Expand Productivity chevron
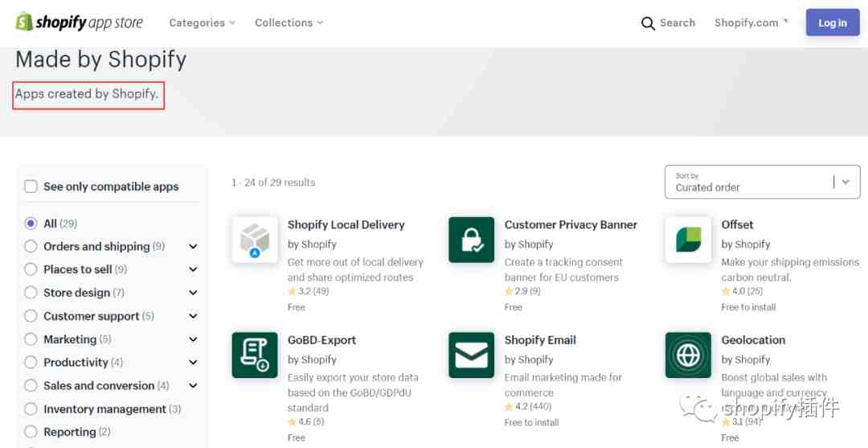The image size is (868, 448). [193, 363]
